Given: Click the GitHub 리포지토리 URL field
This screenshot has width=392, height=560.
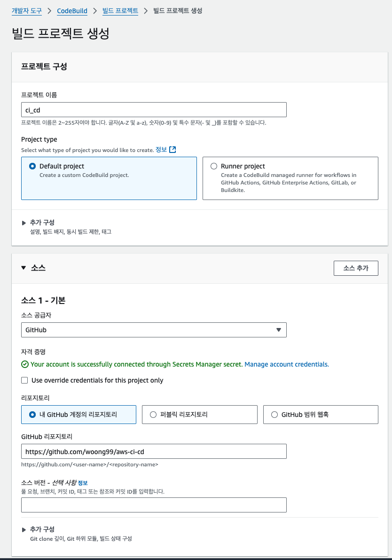Looking at the screenshot, I should [x=154, y=451].
